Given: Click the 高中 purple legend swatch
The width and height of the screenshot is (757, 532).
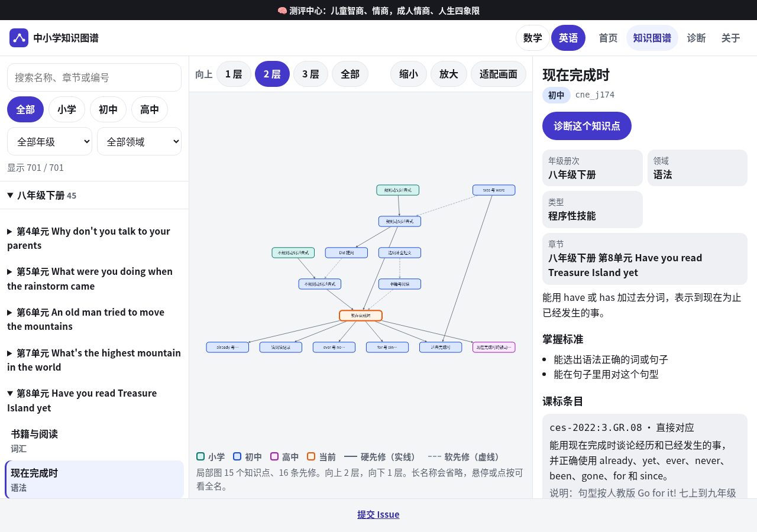Looking at the screenshot, I should 274,456.
